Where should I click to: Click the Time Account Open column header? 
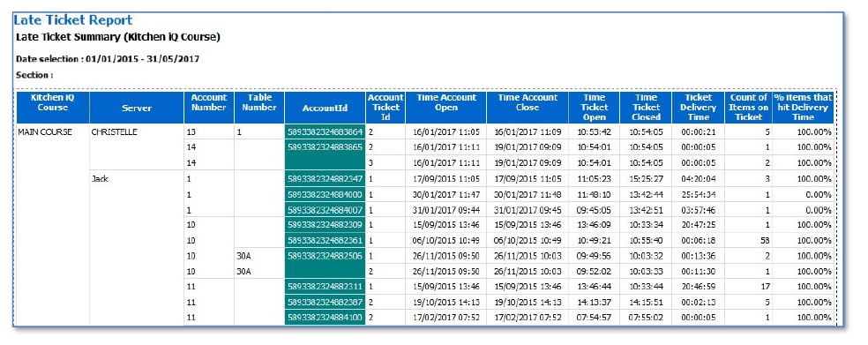coord(446,108)
